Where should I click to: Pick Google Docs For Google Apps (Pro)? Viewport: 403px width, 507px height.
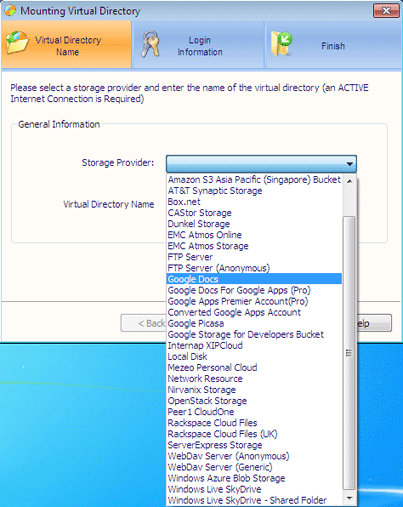(x=254, y=290)
